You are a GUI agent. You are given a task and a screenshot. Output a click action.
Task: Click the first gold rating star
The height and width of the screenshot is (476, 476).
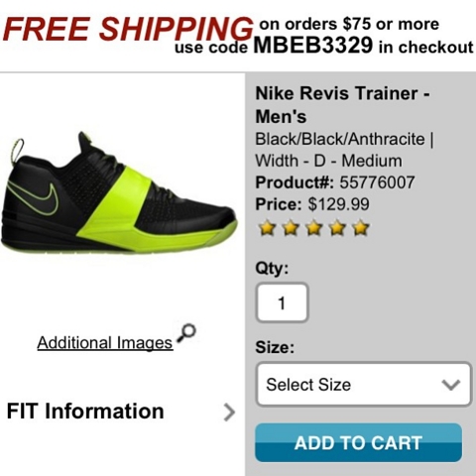(266, 228)
